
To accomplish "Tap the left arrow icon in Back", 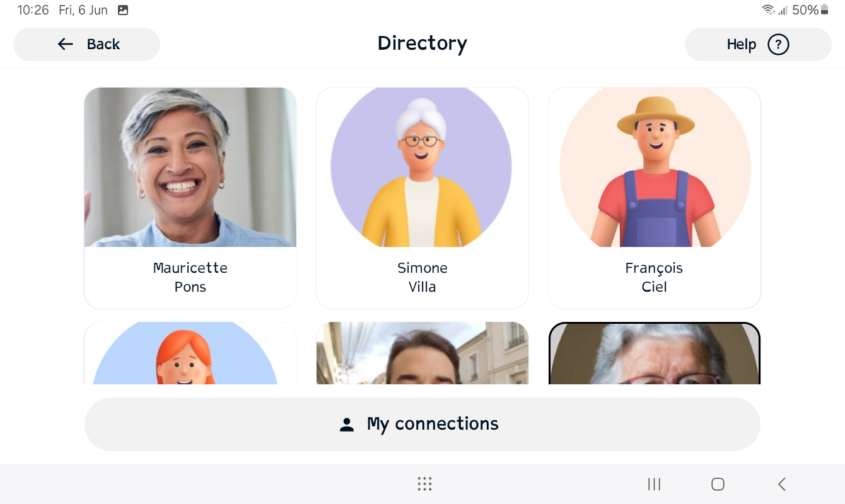I will (66, 44).
